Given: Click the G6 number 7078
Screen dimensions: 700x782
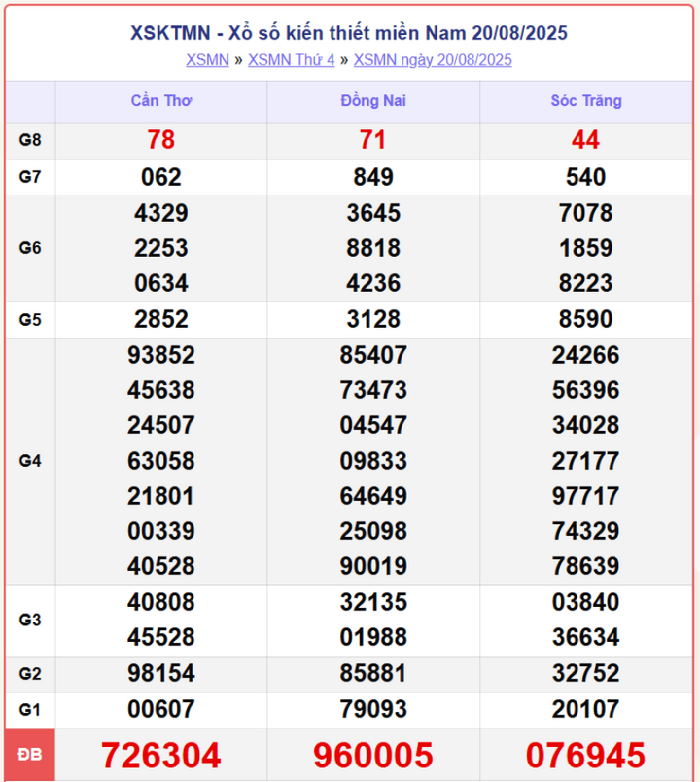Looking at the screenshot, I should (x=586, y=213).
